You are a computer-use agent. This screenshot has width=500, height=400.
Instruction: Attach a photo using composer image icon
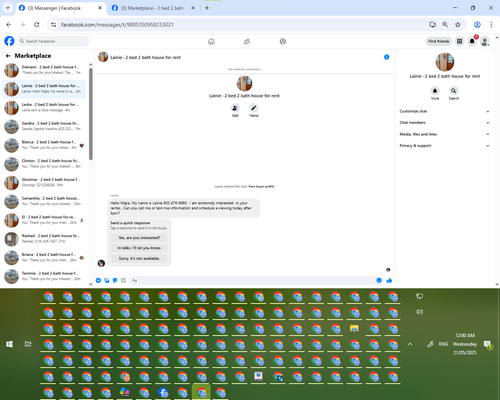tap(107, 280)
